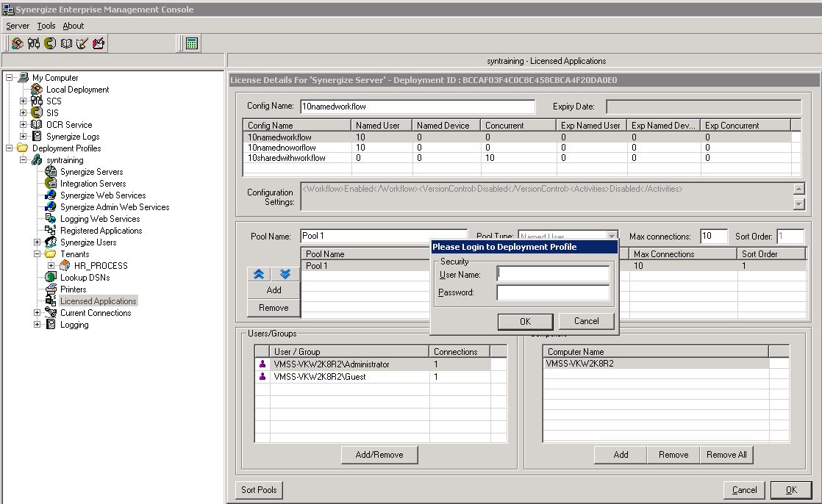The image size is (822, 504).
Task: Click the SCS sliders icon in the toolbar
Action: pos(34,43)
